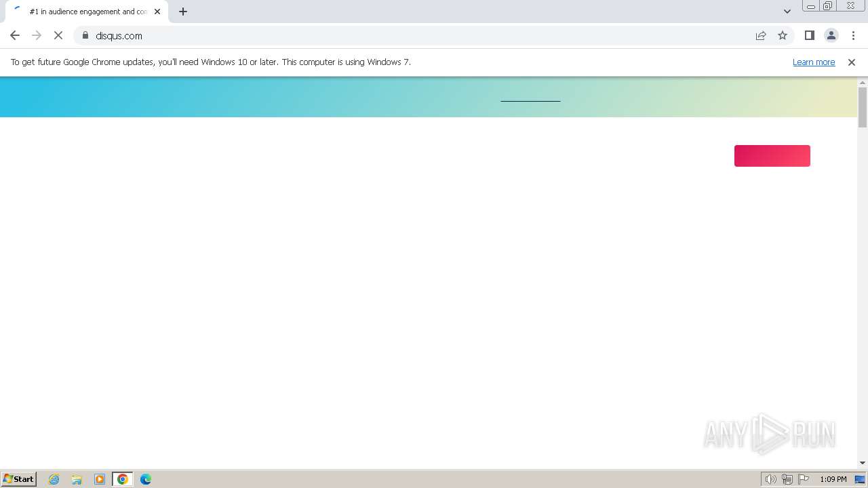Viewport: 868px width, 488px height.
Task: Open the Windows Start menu
Action: (19, 479)
